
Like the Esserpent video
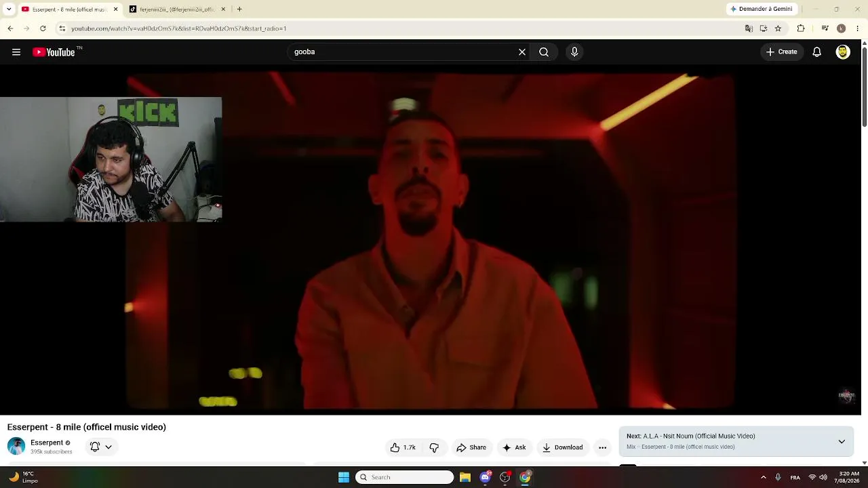[403, 447]
